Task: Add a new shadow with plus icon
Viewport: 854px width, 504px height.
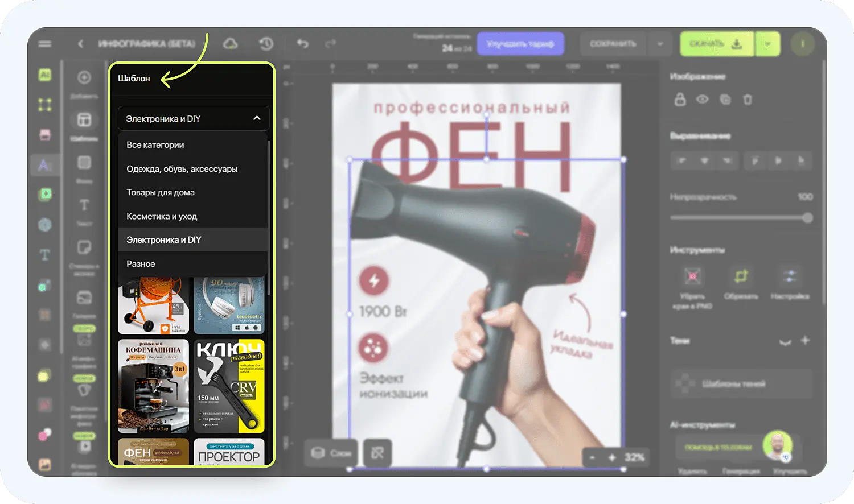Action: (805, 341)
